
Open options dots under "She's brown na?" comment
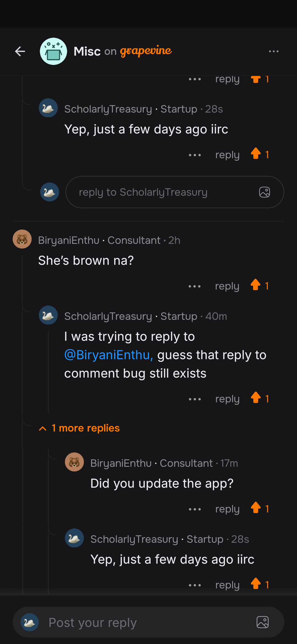point(194,286)
